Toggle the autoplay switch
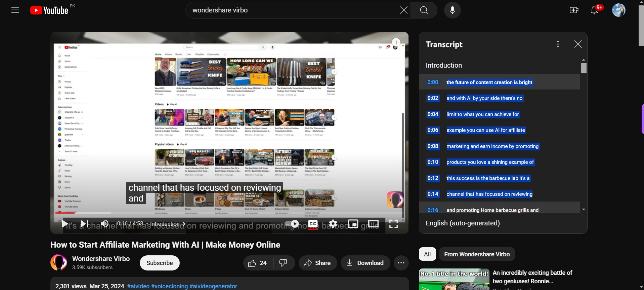This screenshot has height=290, width=644. (x=292, y=224)
